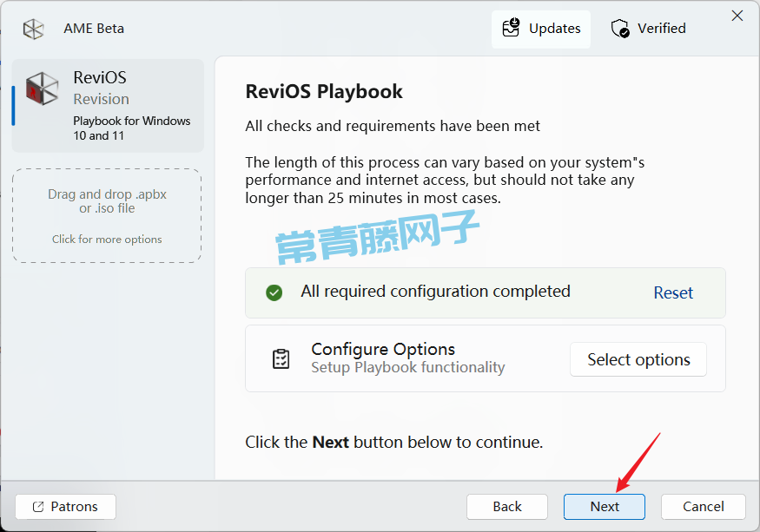
Task: Click the Updates download icon
Action: coord(512,29)
